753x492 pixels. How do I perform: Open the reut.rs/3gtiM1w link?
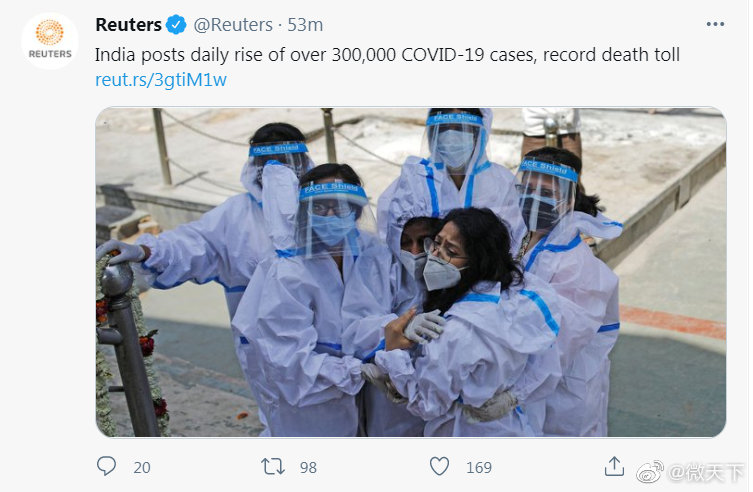(x=161, y=80)
